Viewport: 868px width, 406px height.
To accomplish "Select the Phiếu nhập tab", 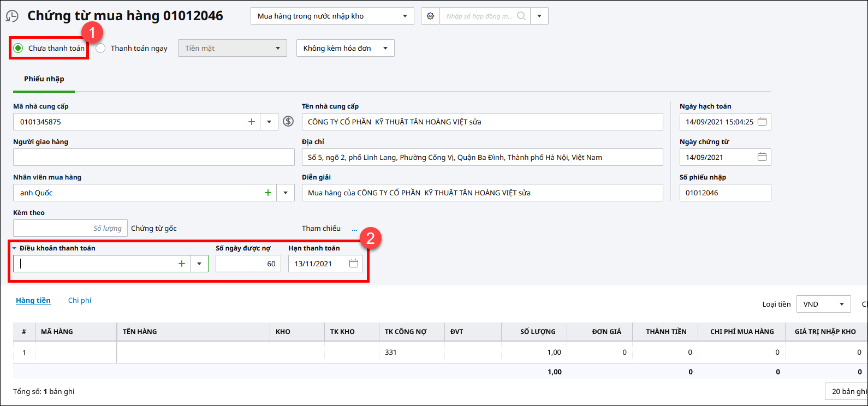I will click(x=44, y=79).
